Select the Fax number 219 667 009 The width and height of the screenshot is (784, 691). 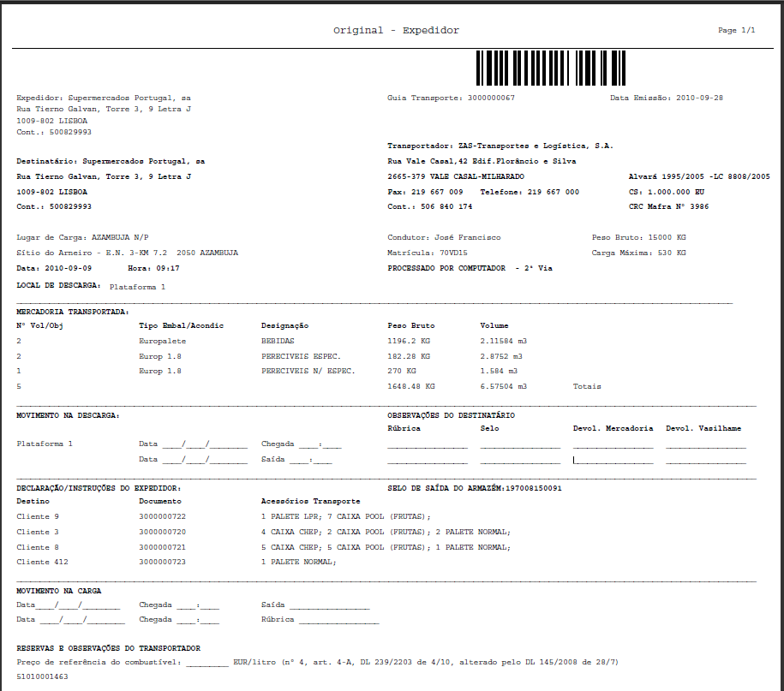[437, 192]
